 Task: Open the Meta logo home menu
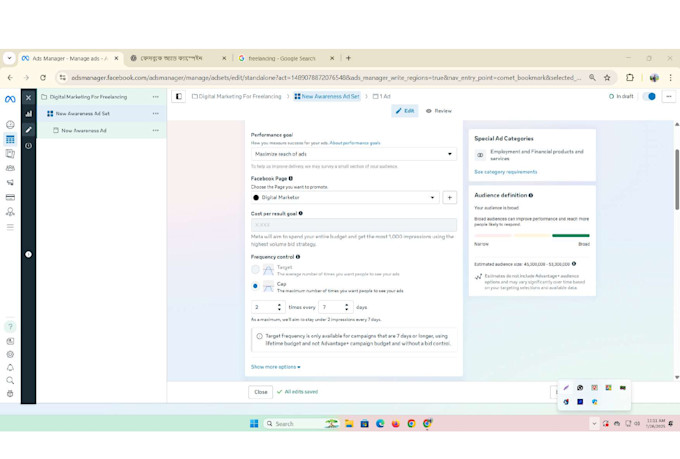point(10,99)
